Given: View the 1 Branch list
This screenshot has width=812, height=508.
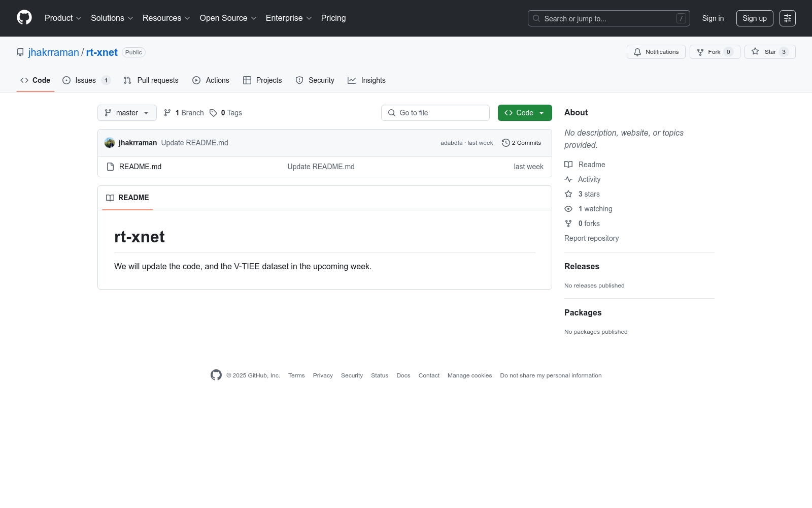Looking at the screenshot, I should click(184, 113).
